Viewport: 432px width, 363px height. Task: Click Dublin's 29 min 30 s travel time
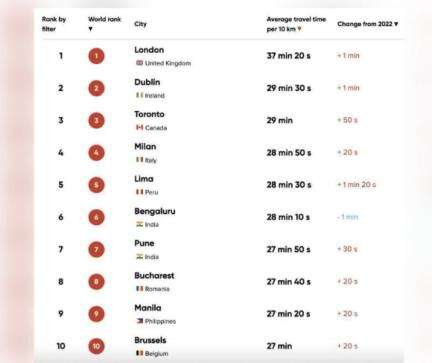coord(289,88)
